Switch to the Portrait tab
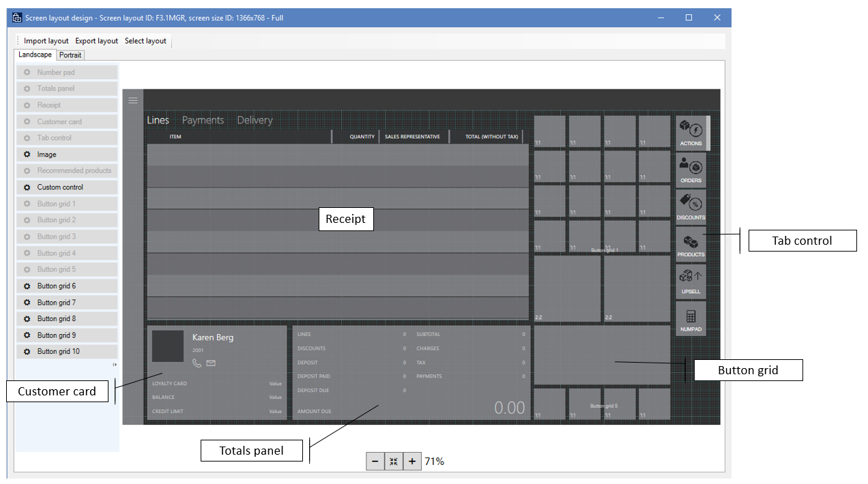Screen dimensions: 868x484 70,55
